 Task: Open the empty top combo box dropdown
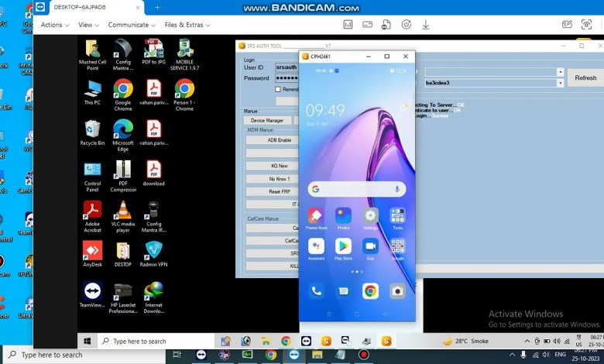pos(560,72)
